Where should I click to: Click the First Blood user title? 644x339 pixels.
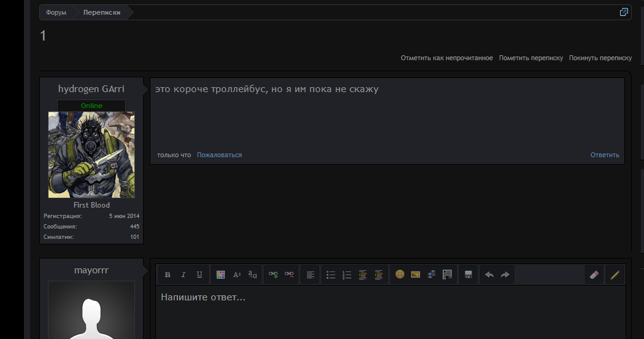click(x=91, y=205)
